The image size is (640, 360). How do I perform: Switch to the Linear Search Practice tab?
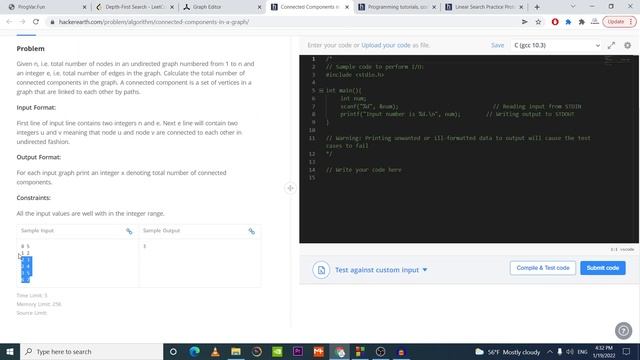click(484, 7)
